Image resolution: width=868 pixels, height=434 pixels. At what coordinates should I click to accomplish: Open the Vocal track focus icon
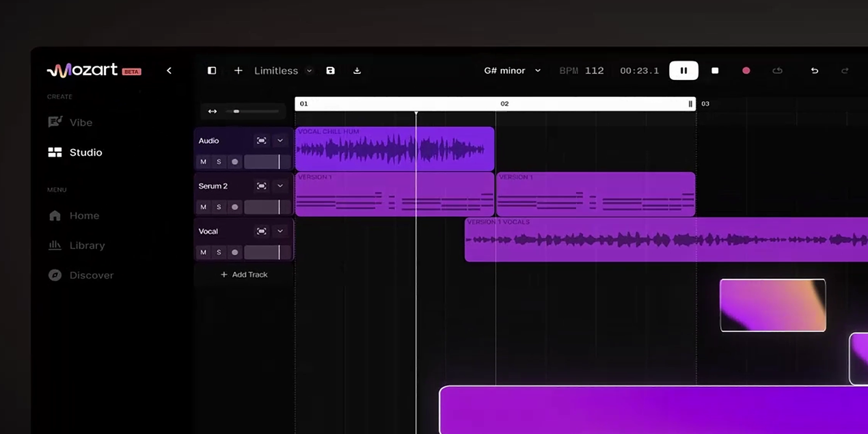click(x=261, y=231)
